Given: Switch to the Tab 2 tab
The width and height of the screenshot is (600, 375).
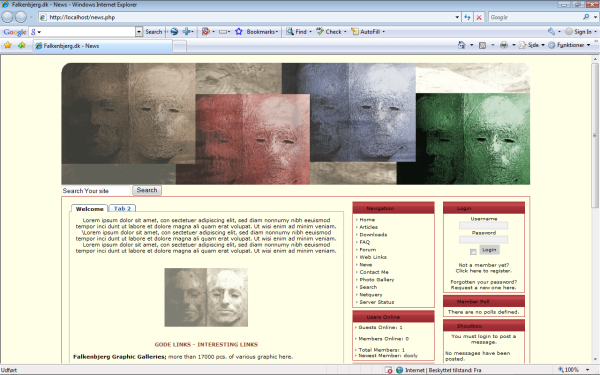Looking at the screenshot, I should click(x=122, y=209).
